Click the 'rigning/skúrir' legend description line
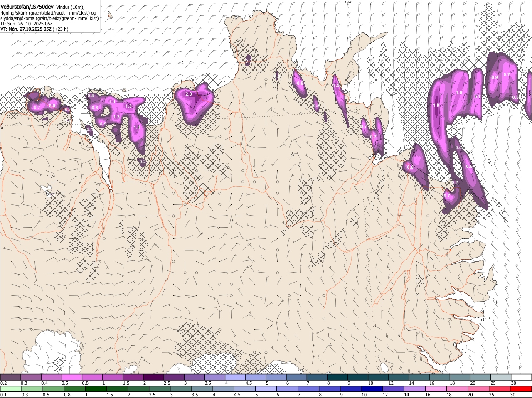The height and width of the screenshot is (398, 532). (x=48, y=13)
